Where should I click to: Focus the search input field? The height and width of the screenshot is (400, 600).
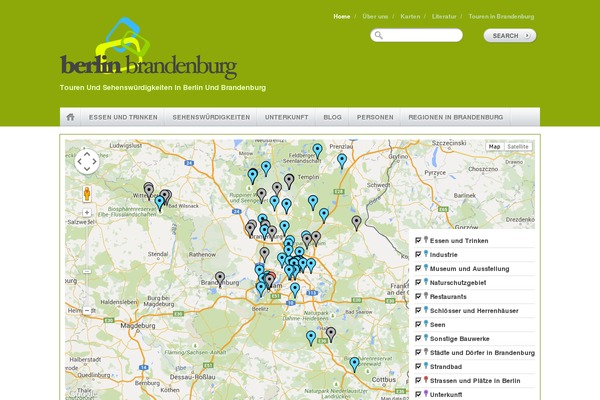(x=416, y=35)
